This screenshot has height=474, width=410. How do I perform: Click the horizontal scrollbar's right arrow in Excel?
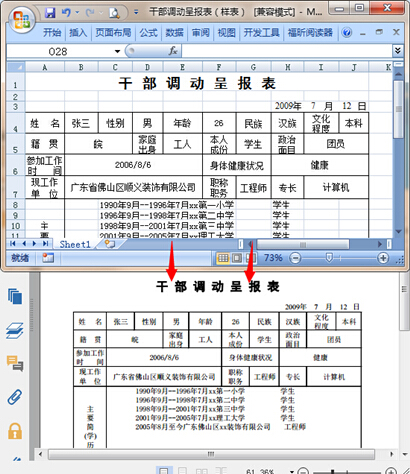[x=380, y=244]
